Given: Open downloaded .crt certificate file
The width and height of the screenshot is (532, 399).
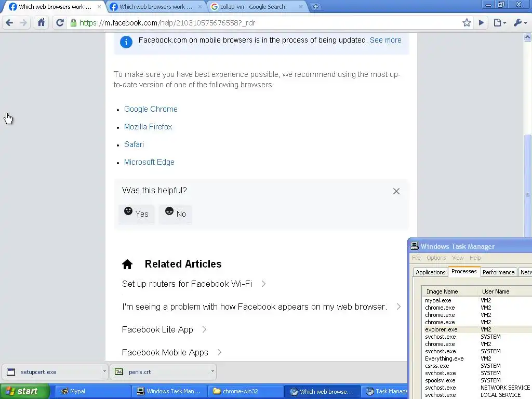Looking at the screenshot, I should point(159,372).
